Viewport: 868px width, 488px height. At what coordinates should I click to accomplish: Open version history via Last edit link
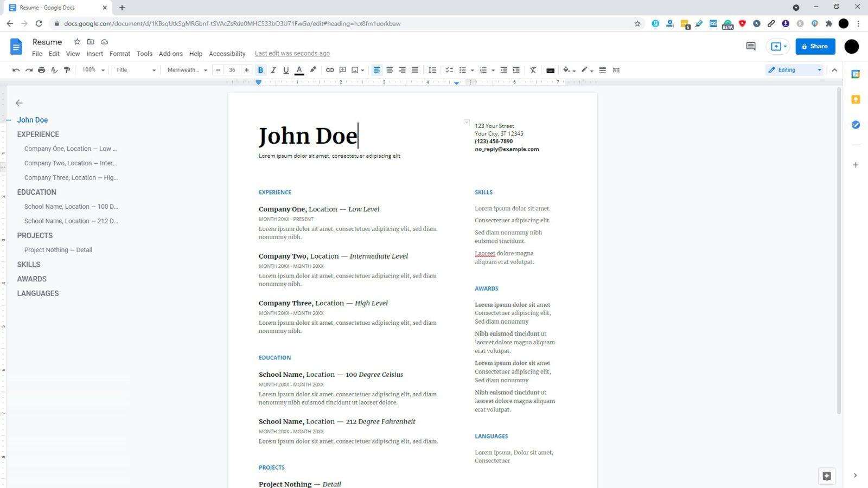click(x=292, y=53)
